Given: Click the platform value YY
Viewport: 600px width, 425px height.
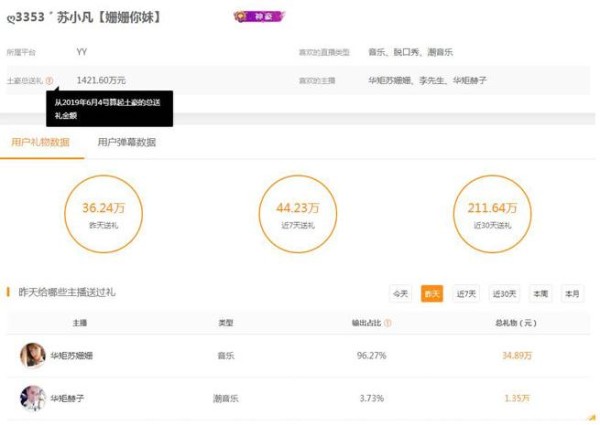Looking at the screenshot, I should point(82,52).
